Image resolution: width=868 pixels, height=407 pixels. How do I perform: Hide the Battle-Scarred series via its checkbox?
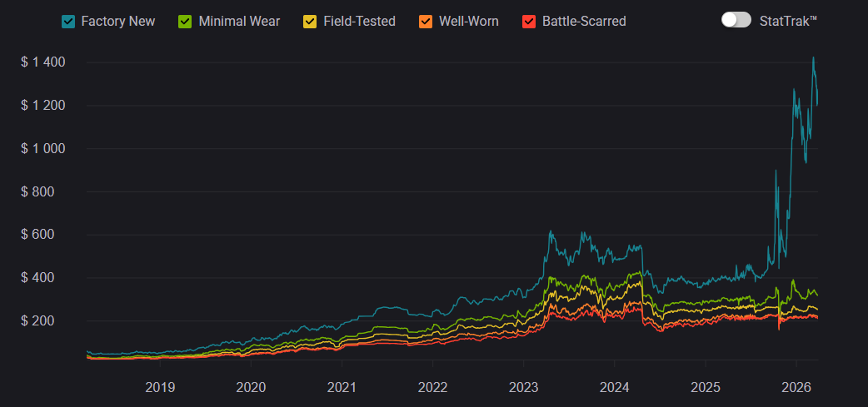click(x=529, y=21)
